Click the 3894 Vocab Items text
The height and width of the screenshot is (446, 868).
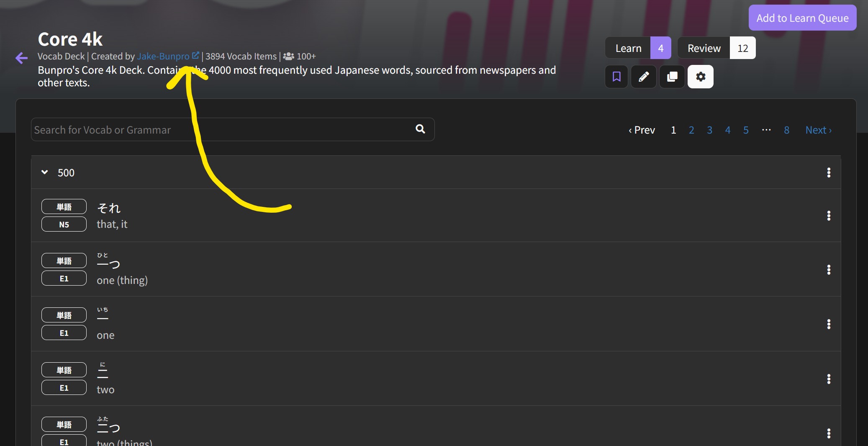tap(241, 56)
